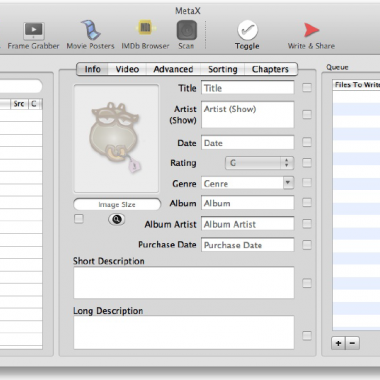Switch to the Video tab
Viewport: 380px width, 380px height.
click(x=127, y=69)
